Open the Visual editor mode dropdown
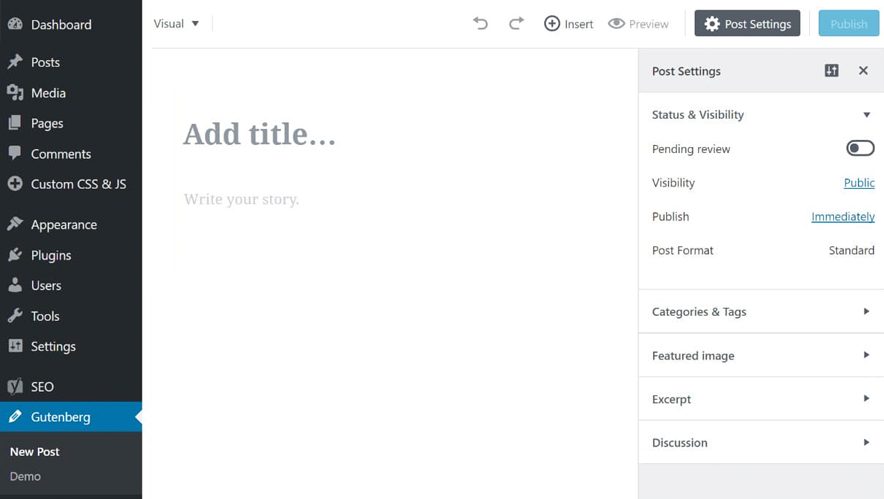884x499 pixels. [176, 24]
